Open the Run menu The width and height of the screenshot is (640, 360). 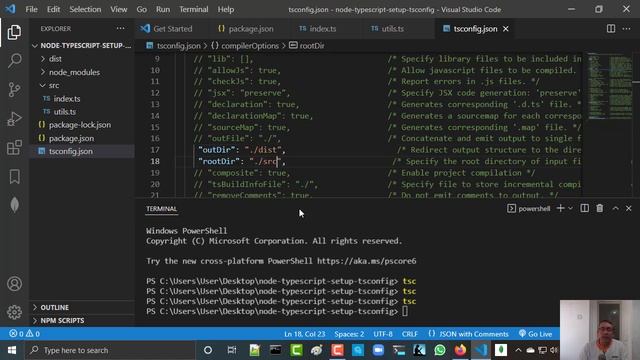tap(163, 9)
